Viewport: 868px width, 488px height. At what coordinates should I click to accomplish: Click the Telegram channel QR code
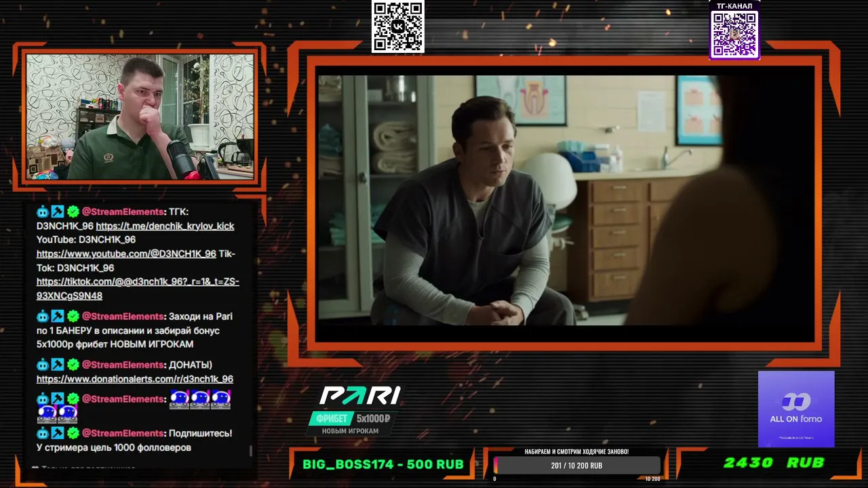point(734,34)
